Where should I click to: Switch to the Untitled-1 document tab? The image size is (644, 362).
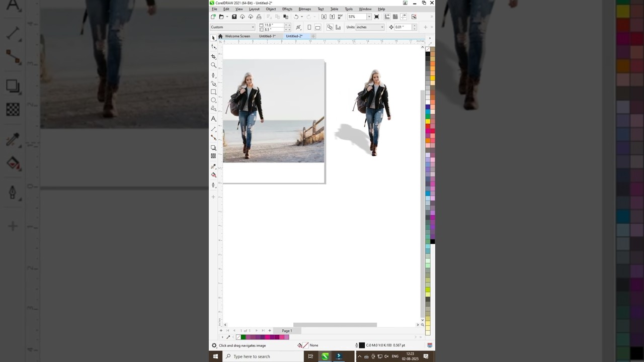click(x=267, y=36)
